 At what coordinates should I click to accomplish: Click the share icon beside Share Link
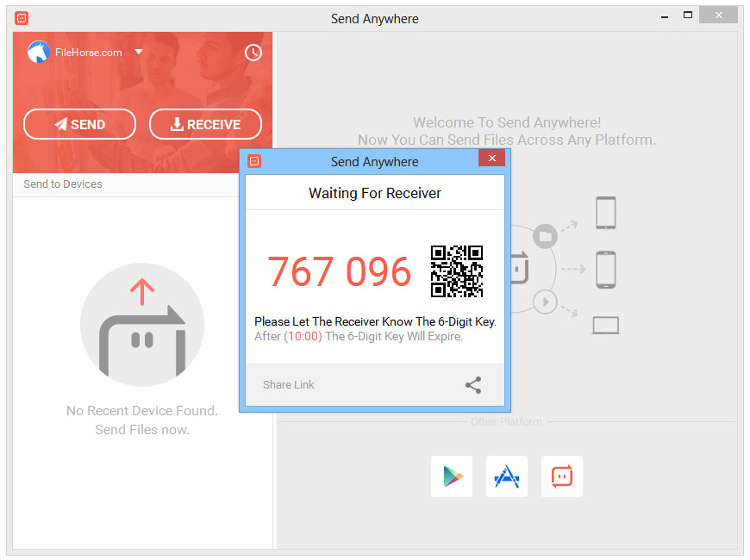tap(473, 385)
